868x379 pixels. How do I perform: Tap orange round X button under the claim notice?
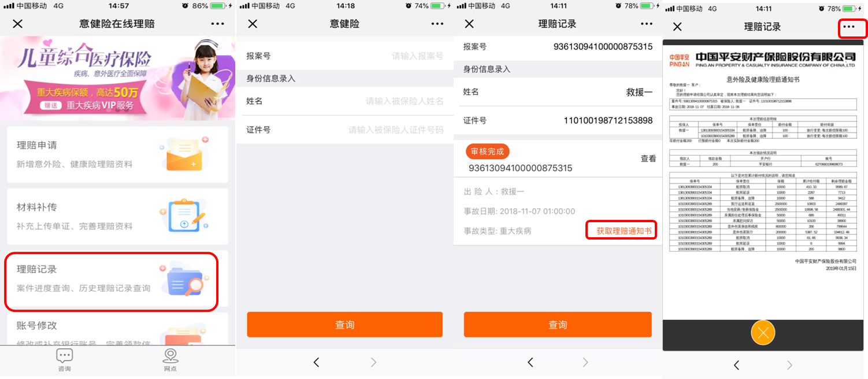763,333
